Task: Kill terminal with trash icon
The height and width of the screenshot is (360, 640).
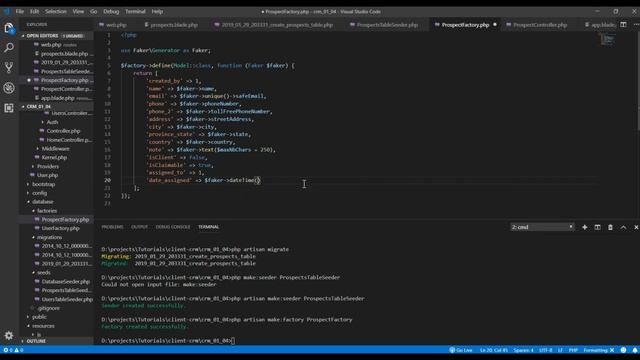Action: pyautogui.click(x=610, y=227)
